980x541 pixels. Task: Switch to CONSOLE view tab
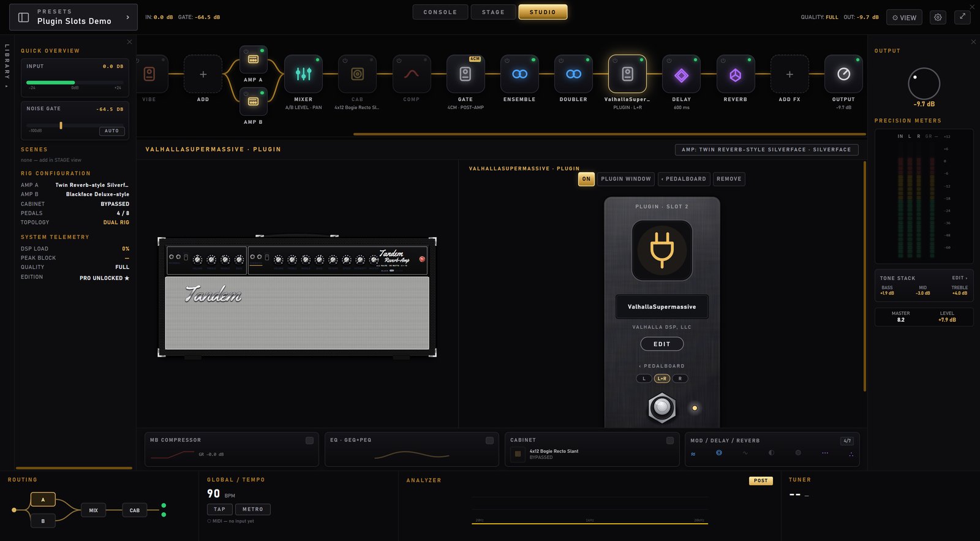coord(440,12)
